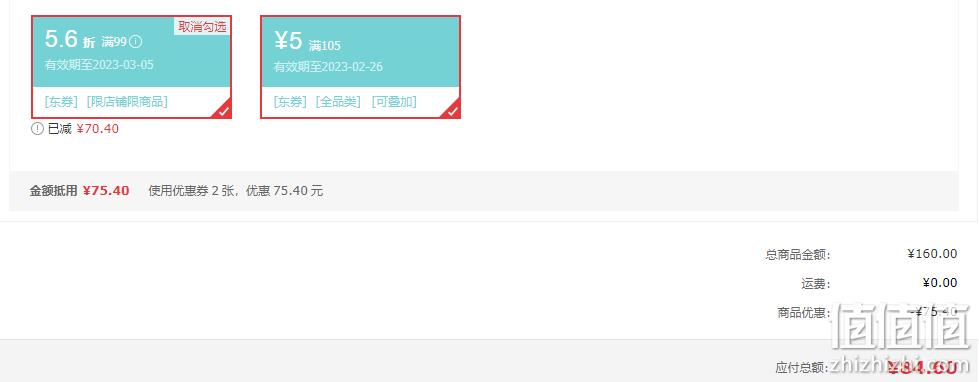Click the exclamation icon before 已减
The image size is (979, 382).
[x=37, y=129]
